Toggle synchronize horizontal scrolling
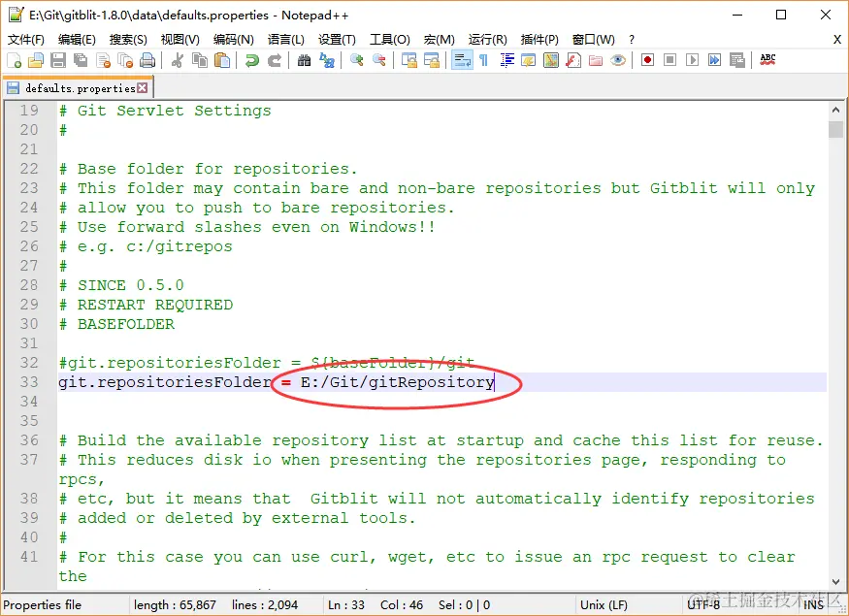This screenshot has height=616, width=849. pos(432,60)
